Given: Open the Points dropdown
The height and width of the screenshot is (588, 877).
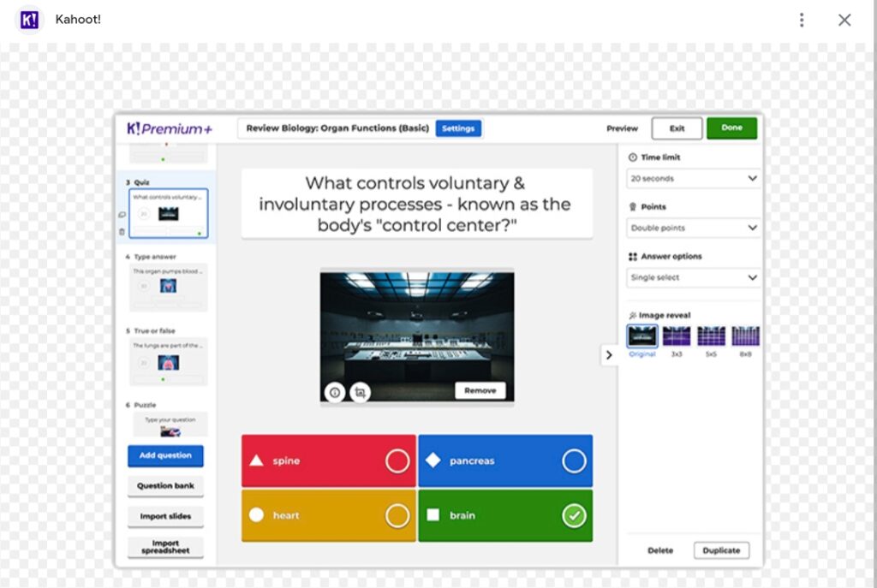Looking at the screenshot, I should click(693, 229).
